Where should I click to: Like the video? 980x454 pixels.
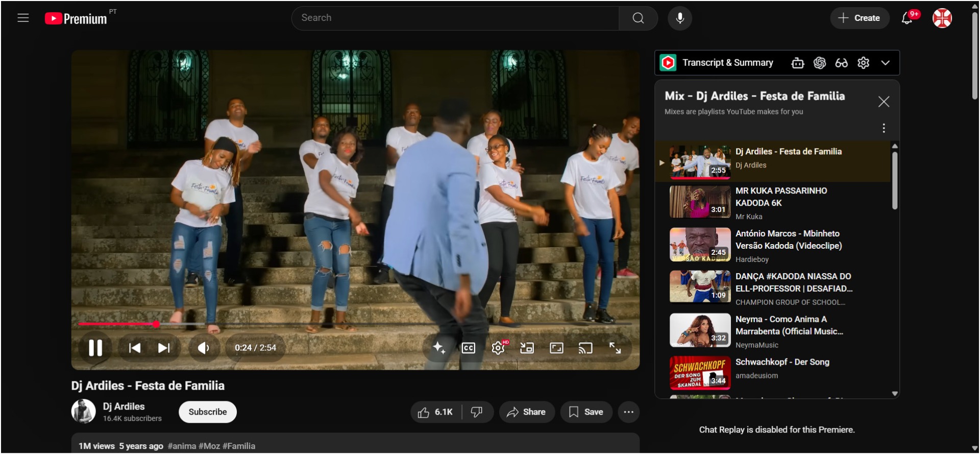point(435,412)
